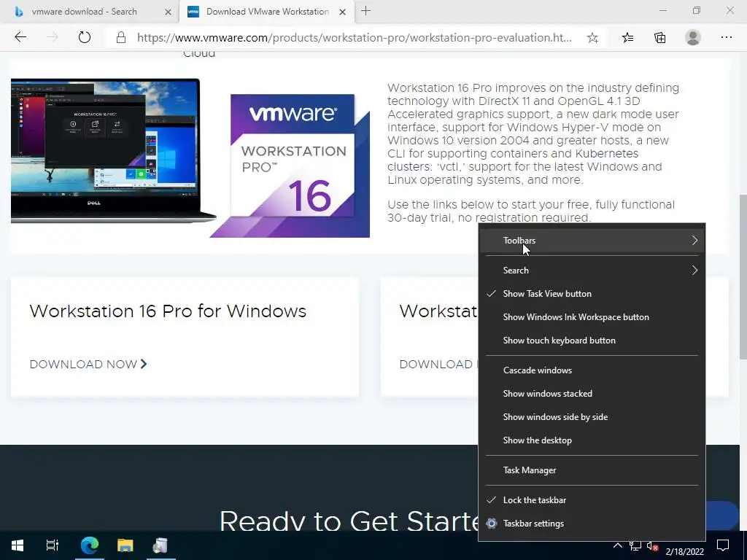Click the Workstation 16 Pro for Windows heading
This screenshot has width=747, height=560.
pos(168,311)
